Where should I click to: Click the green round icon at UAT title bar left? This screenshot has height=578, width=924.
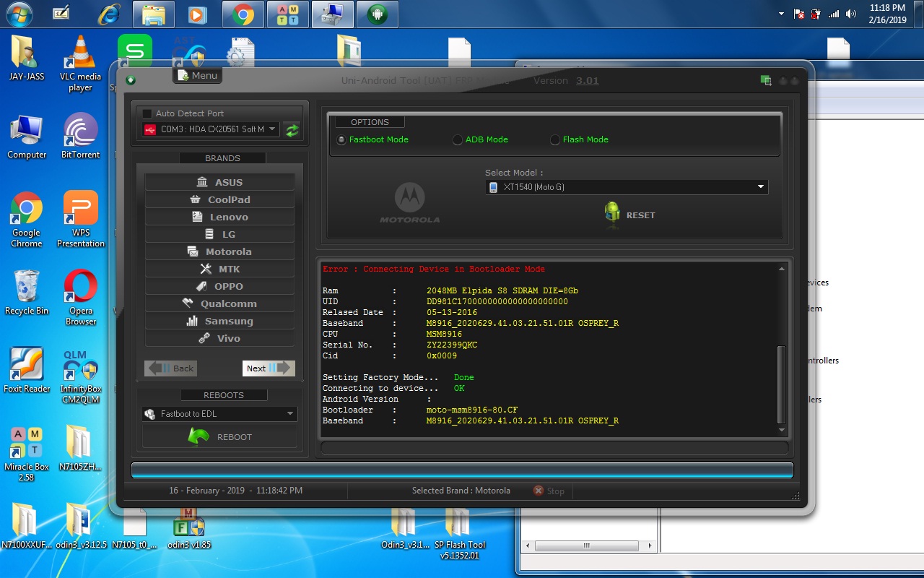[131, 80]
